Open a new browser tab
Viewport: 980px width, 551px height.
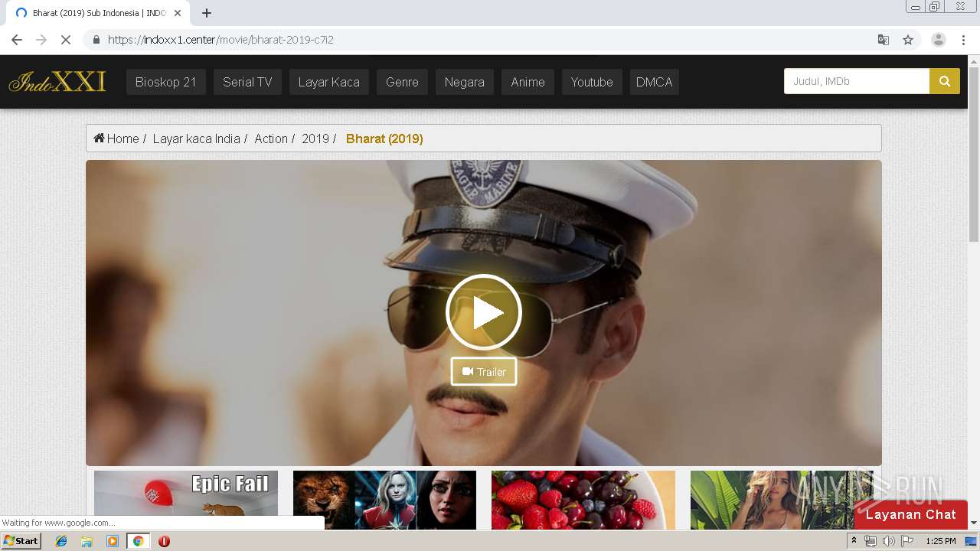coord(207,13)
